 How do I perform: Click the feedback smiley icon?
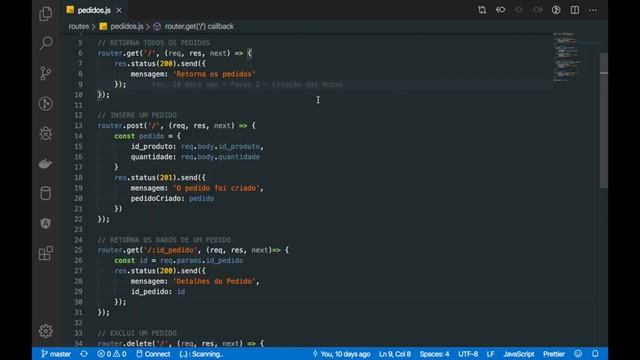(578, 354)
